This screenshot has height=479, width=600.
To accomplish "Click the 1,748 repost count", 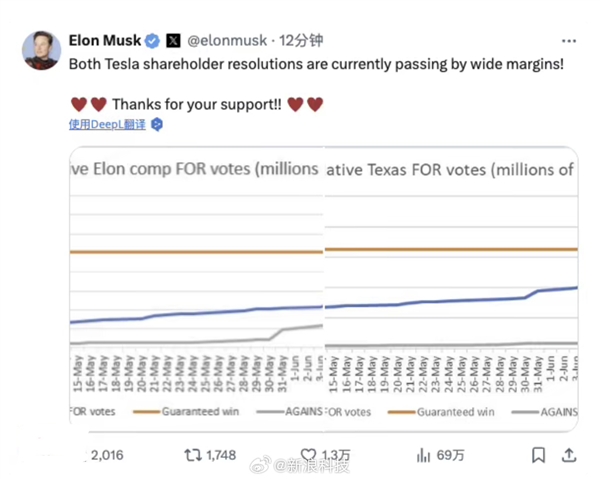I will click(220, 455).
